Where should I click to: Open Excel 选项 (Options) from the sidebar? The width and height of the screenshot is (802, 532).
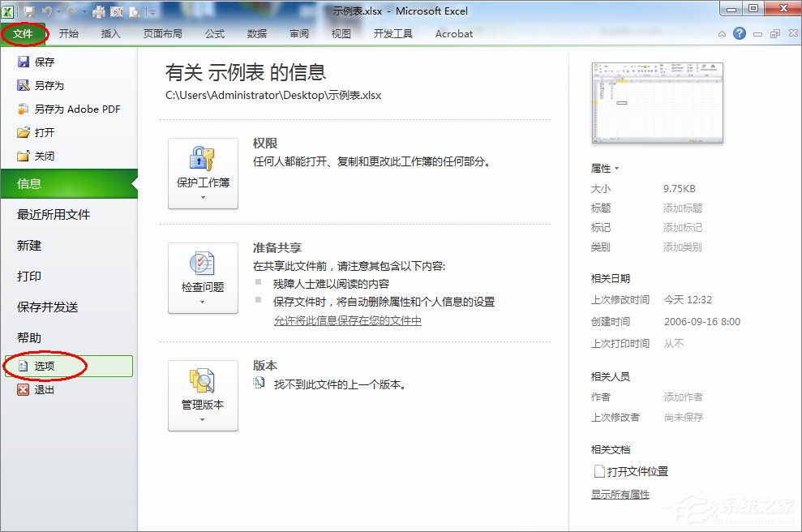45,366
